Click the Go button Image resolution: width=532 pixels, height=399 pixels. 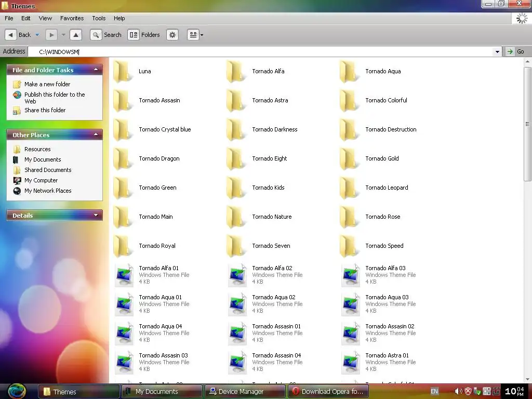(x=516, y=51)
